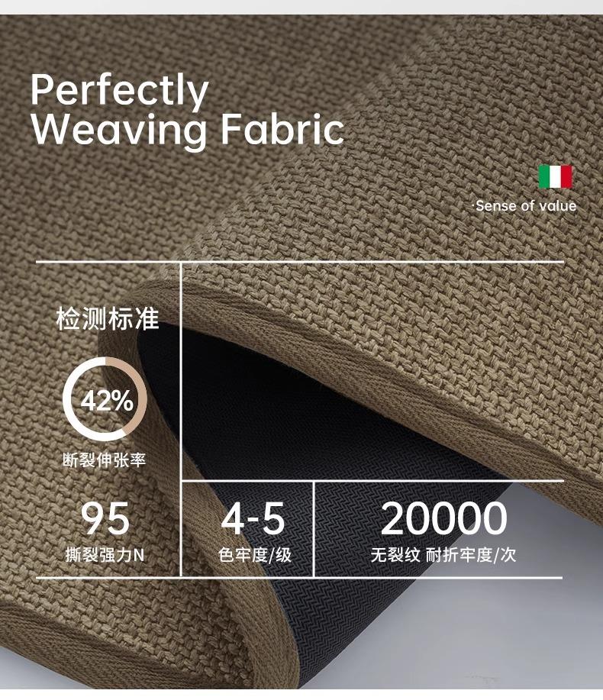Click the red stripe of the flag
Screen dimensions: 603x700
(x=566, y=177)
